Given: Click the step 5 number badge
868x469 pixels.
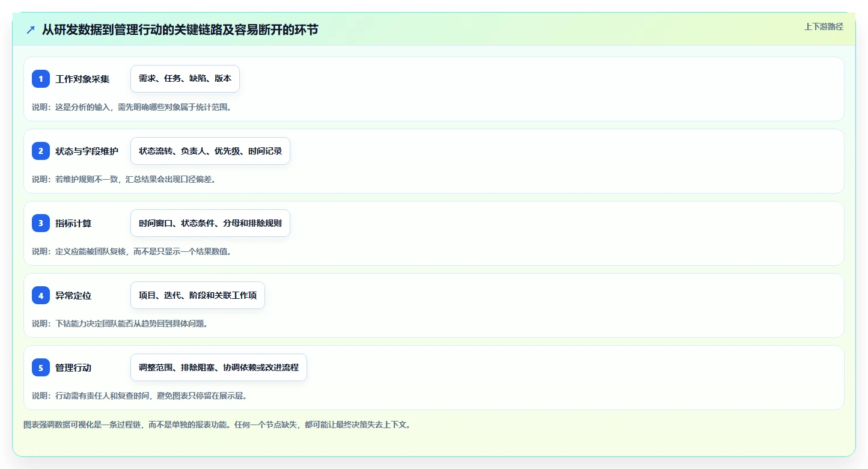Looking at the screenshot, I should 41,367.
